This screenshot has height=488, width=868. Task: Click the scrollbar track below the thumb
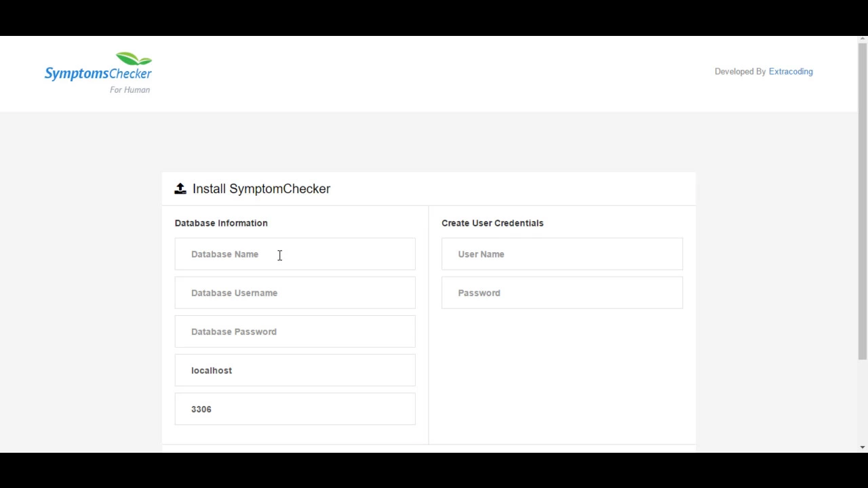863,403
